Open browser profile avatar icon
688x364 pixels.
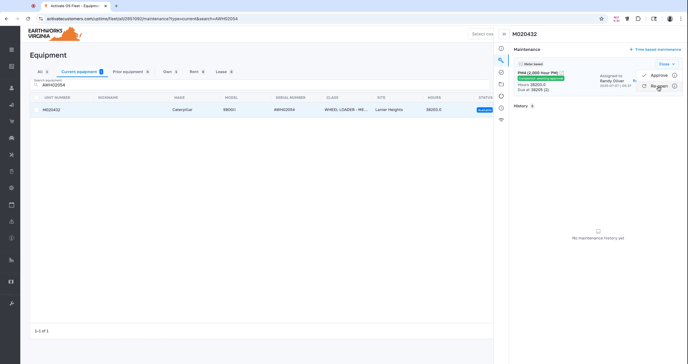[670, 19]
